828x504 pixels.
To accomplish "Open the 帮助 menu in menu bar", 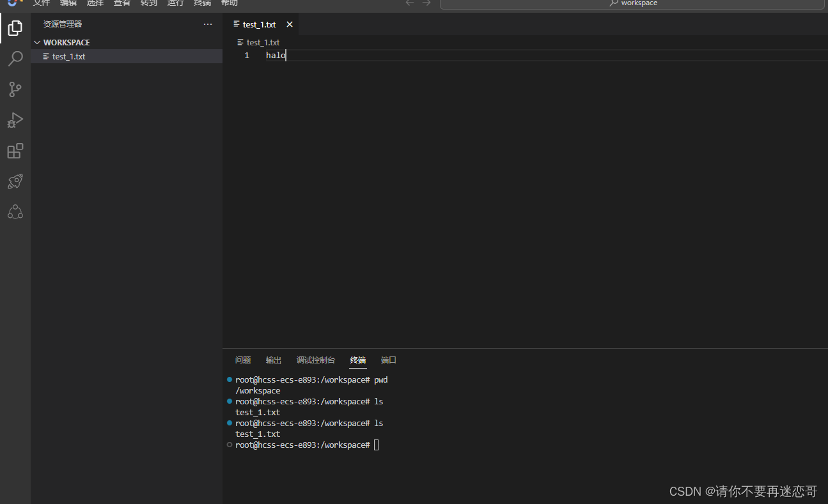I will tap(230, 3).
